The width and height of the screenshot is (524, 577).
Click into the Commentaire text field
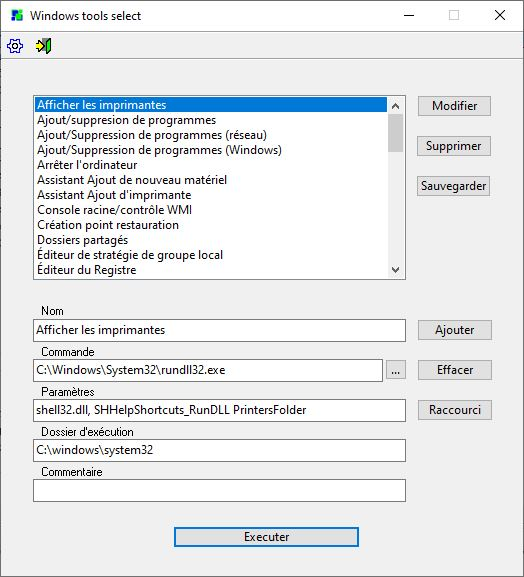point(219,491)
